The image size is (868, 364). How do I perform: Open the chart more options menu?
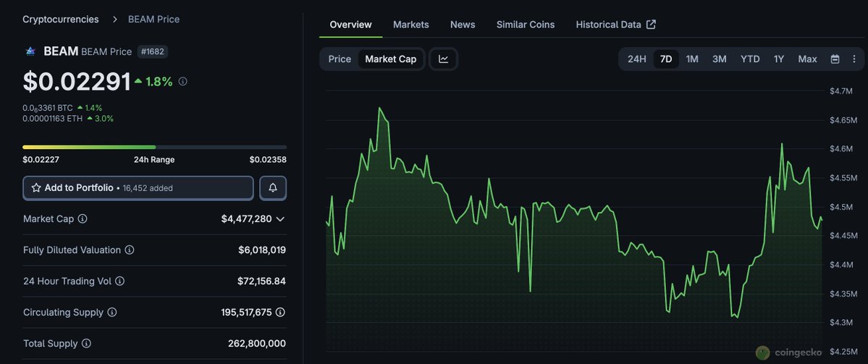(854, 59)
